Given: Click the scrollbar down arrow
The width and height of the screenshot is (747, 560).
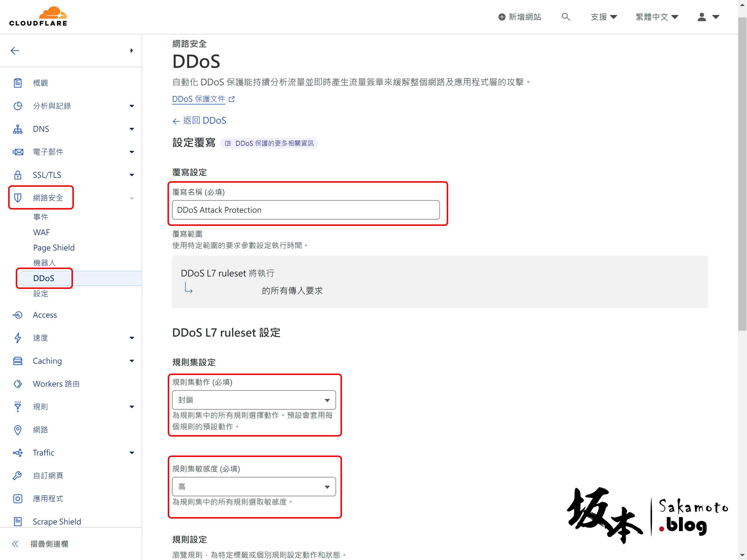Looking at the screenshot, I should point(742,555).
